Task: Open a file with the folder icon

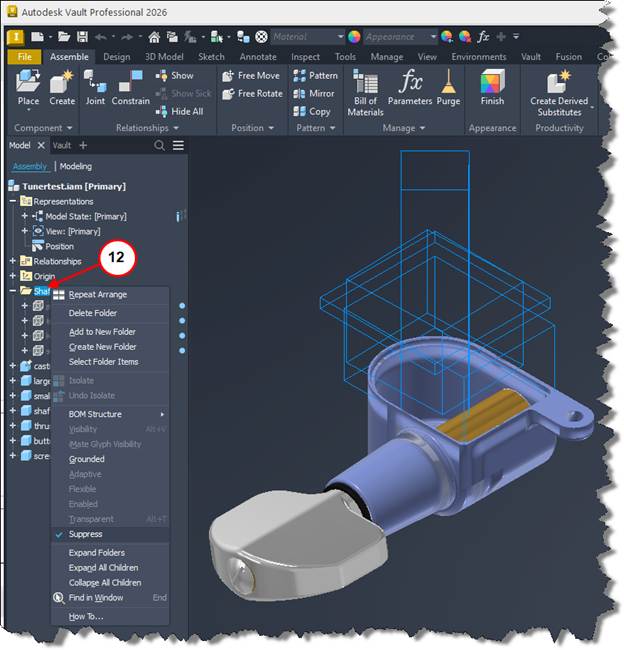Action: click(64, 37)
